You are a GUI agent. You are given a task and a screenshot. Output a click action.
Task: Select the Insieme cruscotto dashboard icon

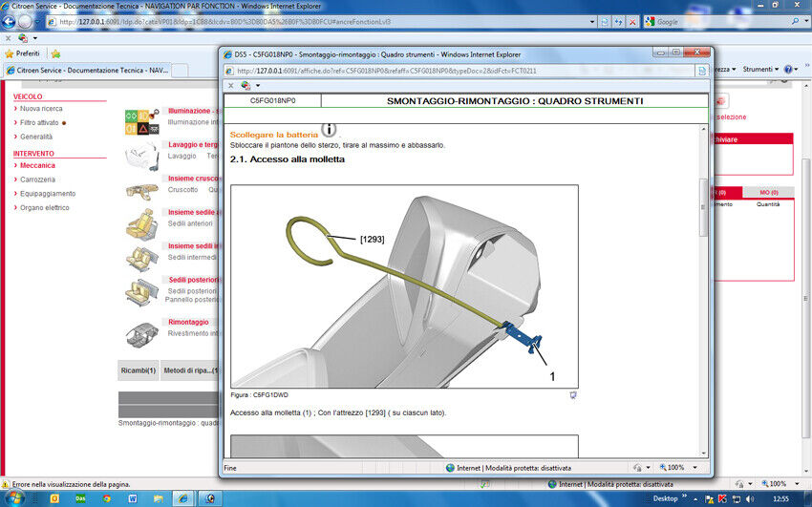point(141,188)
